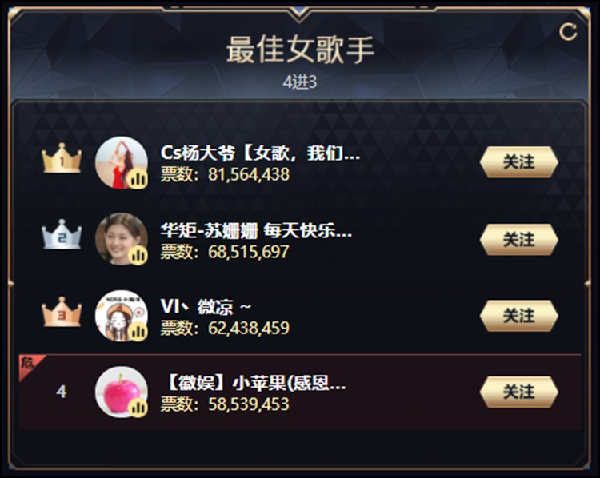Click the chart badge on Cs杨大爷's avatar

point(137,178)
